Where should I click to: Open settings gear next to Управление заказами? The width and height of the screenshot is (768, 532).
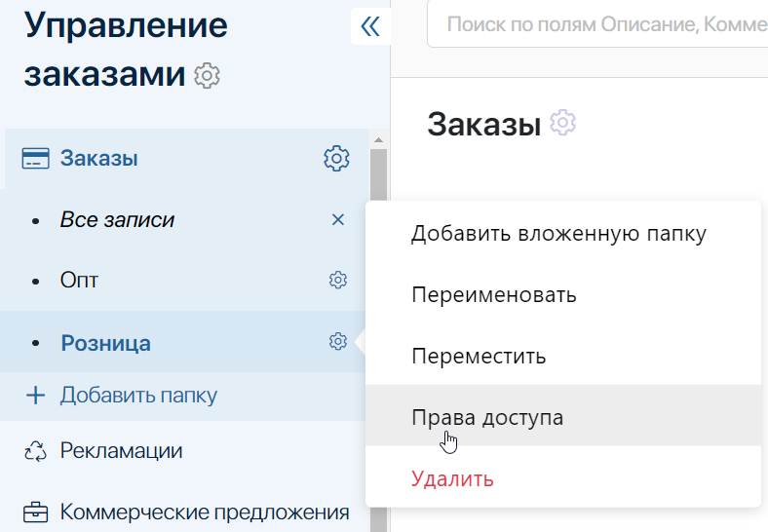click(207, 75)
